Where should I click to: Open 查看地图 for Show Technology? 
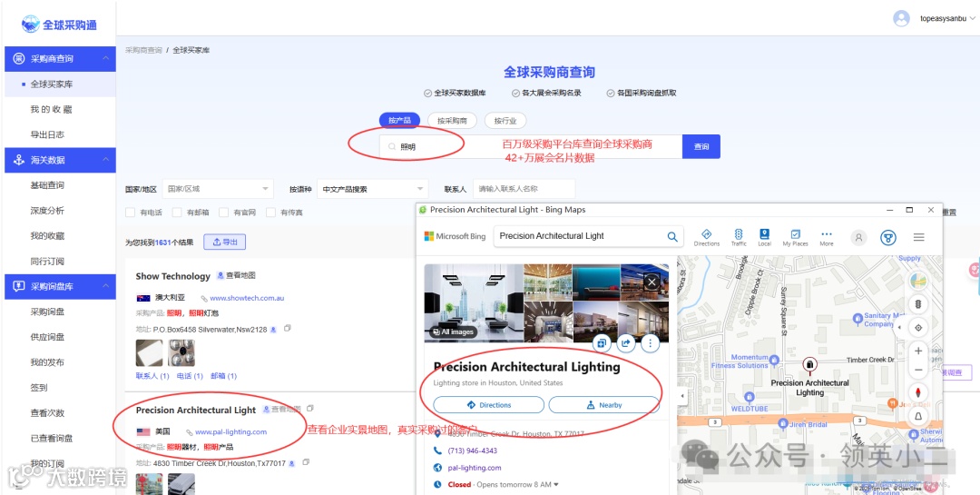[236, 275]
